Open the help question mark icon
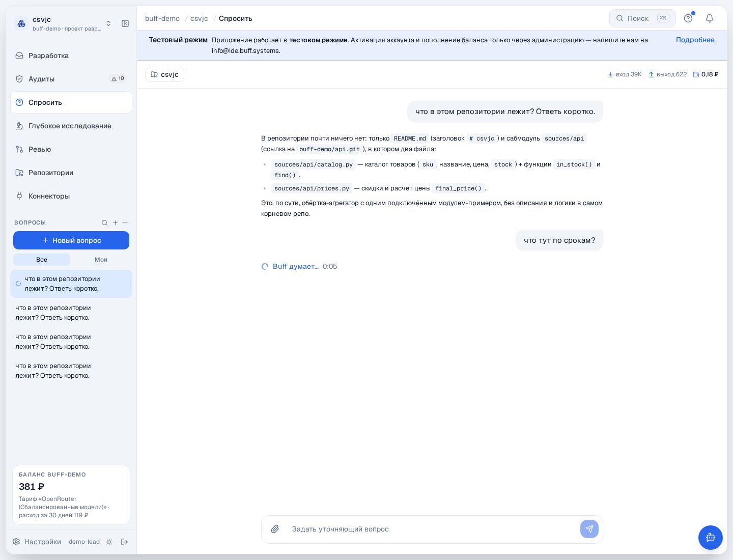 [688, 18]
